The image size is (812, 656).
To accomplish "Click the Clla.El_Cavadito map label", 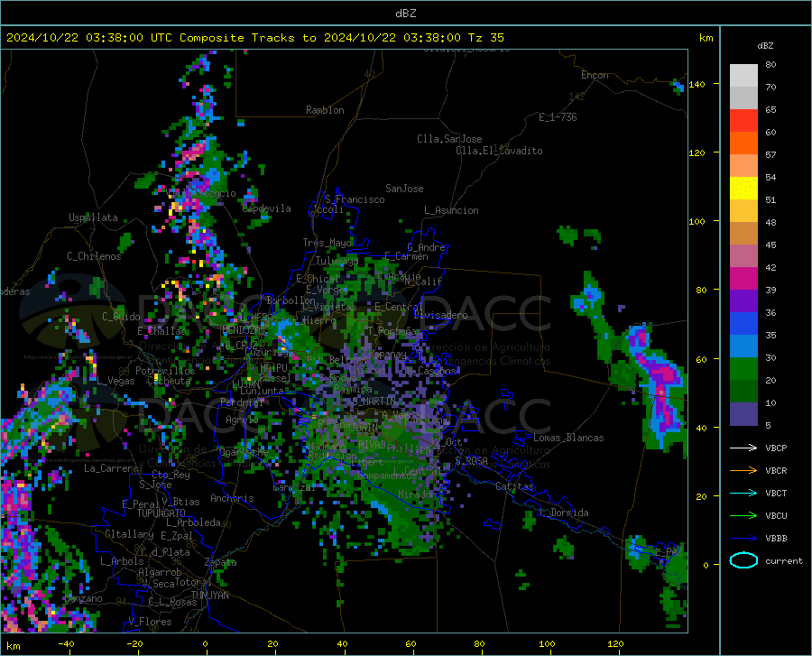I will (x=499, y=151).
